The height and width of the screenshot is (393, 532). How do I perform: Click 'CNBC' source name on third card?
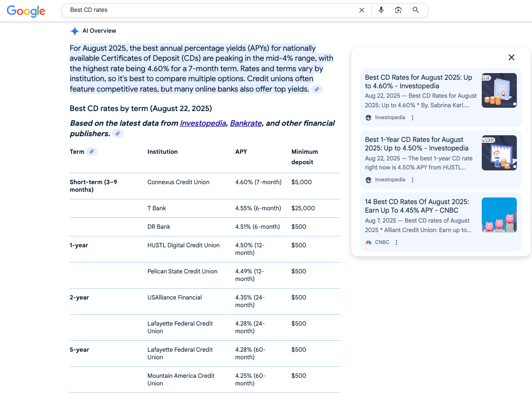pos(382,242)
